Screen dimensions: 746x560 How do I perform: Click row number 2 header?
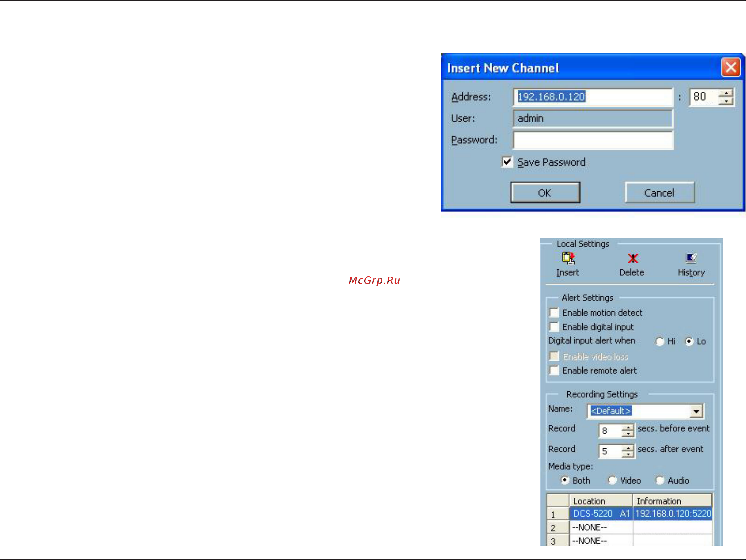pos(558,528)
